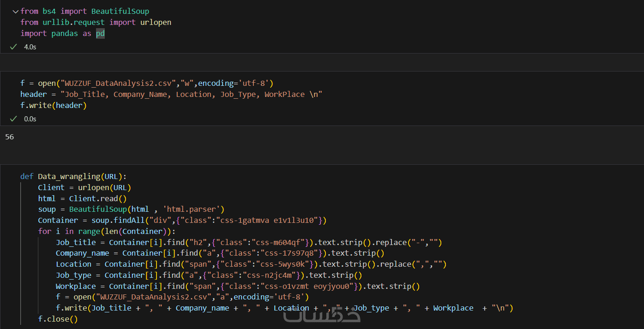The height and width of the screenshot is (329, 644).
Task: Click the 'Client = urlopen(URL)' line
Action: (84, 187)
